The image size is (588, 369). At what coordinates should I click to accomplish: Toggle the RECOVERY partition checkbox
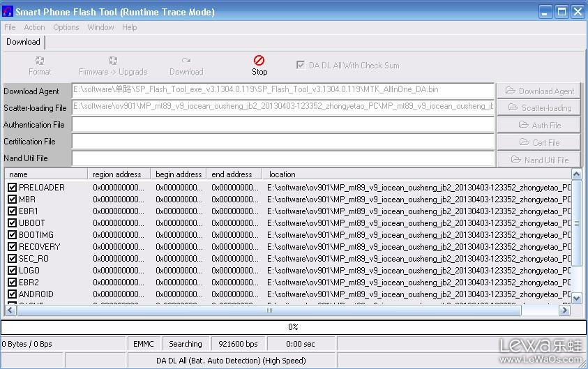pos(13,247)
